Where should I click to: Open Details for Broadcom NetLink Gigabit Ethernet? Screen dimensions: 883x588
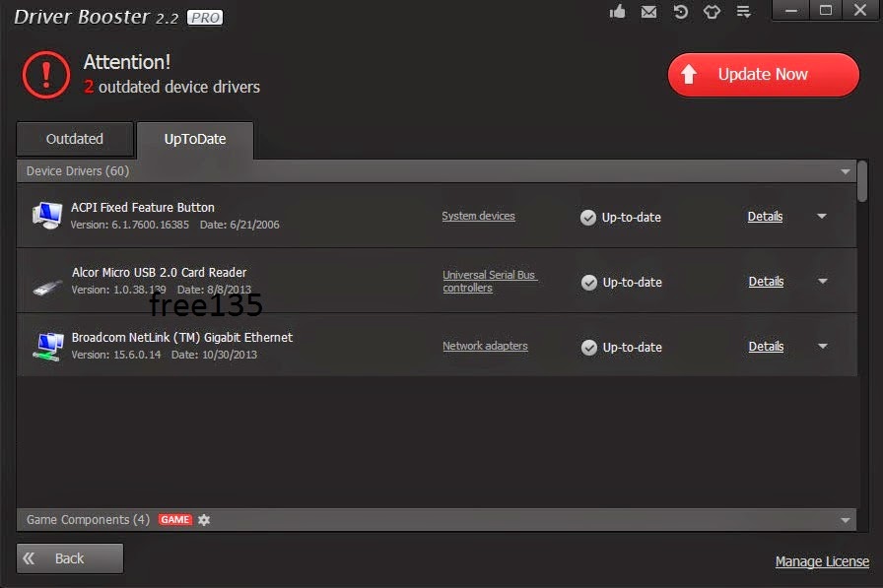pos(766,347)
